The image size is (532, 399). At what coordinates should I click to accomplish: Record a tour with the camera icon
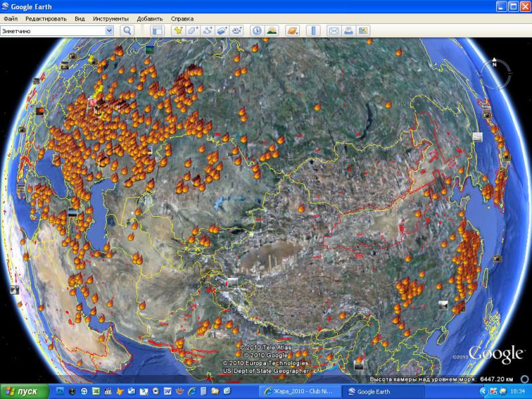237,31
